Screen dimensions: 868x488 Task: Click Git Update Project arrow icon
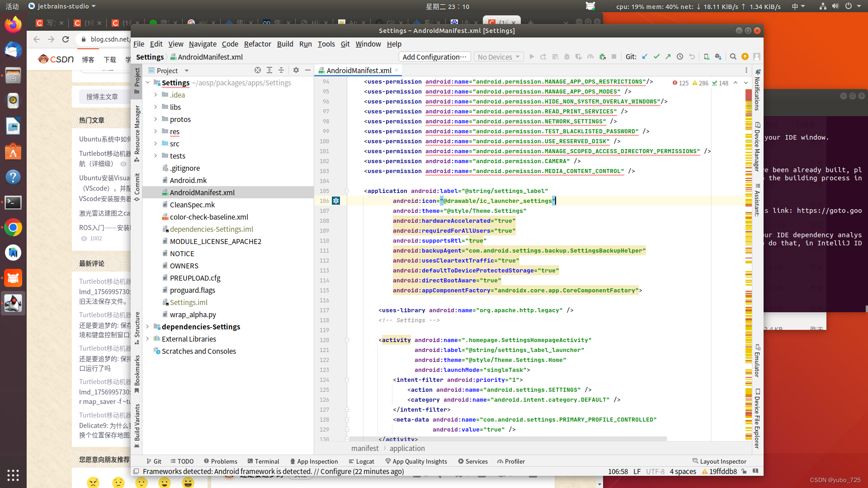(x=645, y=57)
